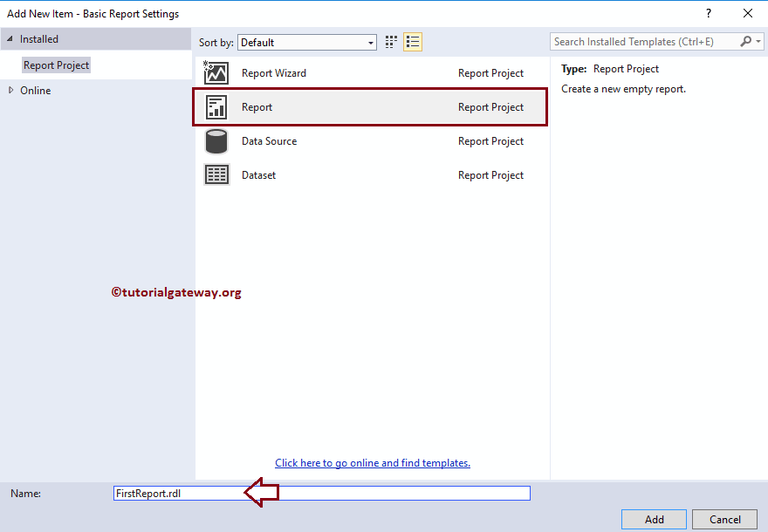This screenshot has height=532, width=768.
Task: Switch to list view layout
Action: click(x=412, y=41)
